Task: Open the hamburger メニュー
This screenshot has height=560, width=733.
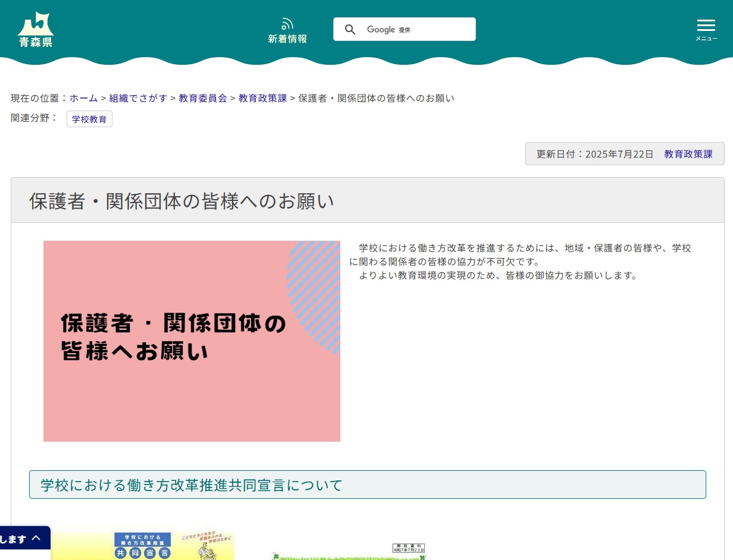Action: click(x=706, y=25)
